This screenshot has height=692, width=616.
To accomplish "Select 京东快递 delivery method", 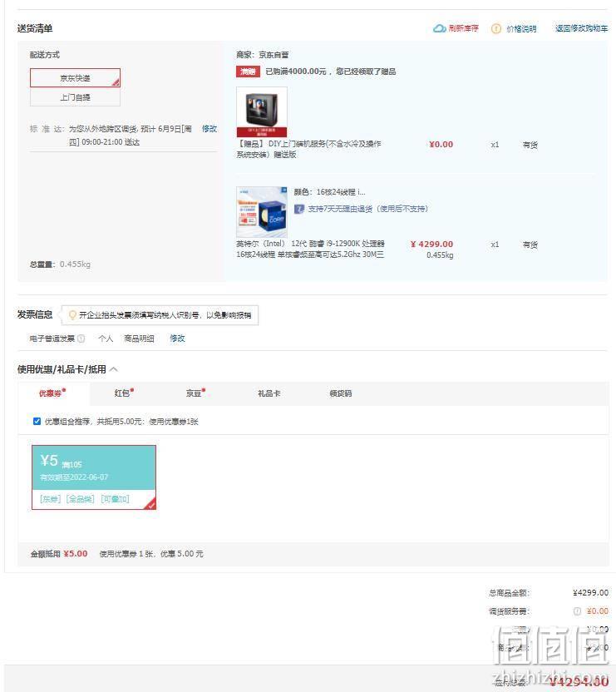I will (x=75, y=78).
